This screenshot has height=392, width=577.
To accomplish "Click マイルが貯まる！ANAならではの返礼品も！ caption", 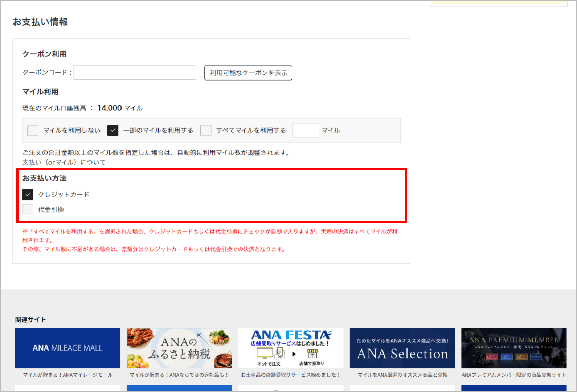I will click(x=179, y=375).
